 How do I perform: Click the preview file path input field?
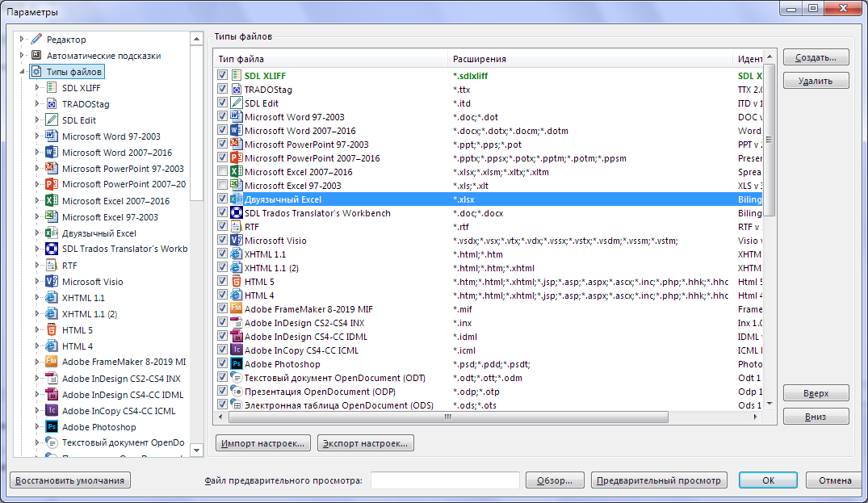(x=445, y=480)
